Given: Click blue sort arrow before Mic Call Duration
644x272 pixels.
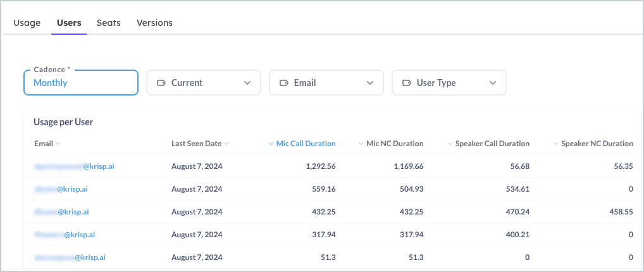Looking at the screenshot, I should click(271, 144).
